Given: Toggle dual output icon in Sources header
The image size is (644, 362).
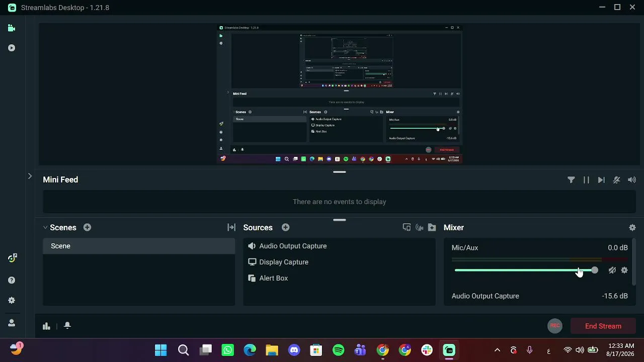Looking at the screenshot, I should 407,227.
